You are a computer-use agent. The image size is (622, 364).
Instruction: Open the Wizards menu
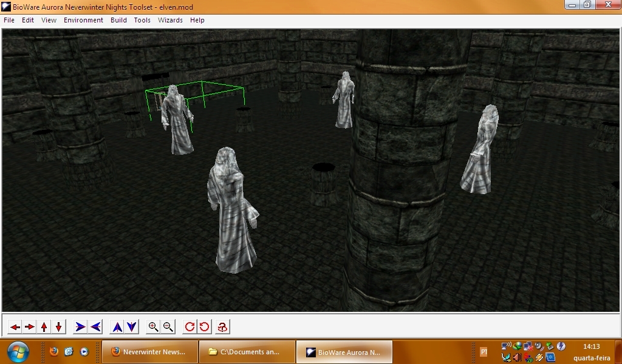170,20
